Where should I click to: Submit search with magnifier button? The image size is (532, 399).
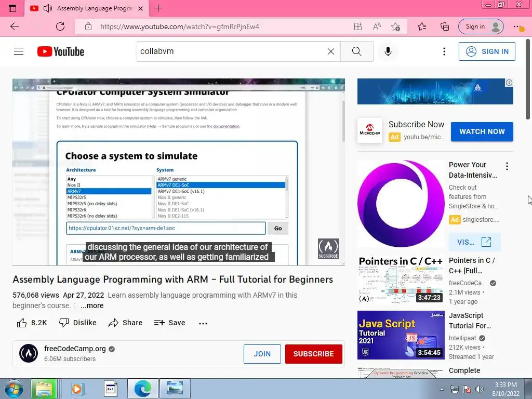click(356, 51)
